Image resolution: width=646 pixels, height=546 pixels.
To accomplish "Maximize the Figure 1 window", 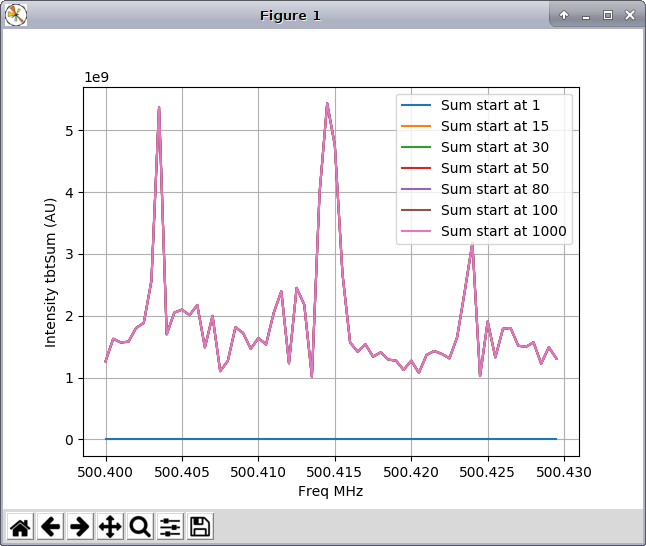I will [x=607, y=15].
